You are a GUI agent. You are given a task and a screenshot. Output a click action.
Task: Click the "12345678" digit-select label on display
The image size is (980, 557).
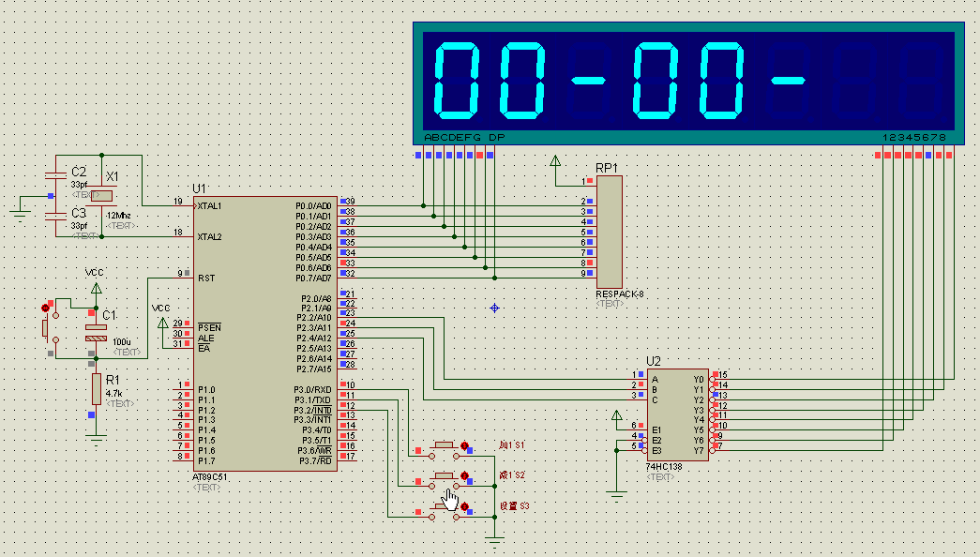[x=914, y=138]
